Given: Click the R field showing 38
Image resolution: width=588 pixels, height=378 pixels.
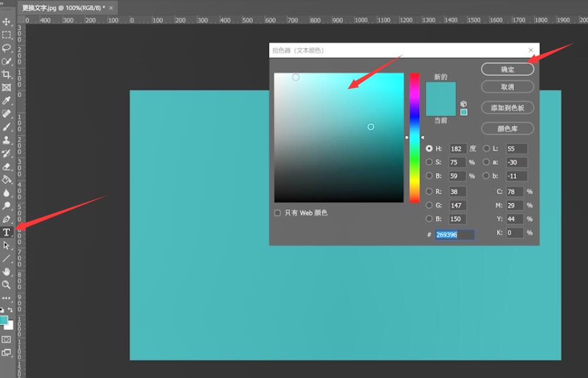Looking at the screenshot, I should pos(458,192).
